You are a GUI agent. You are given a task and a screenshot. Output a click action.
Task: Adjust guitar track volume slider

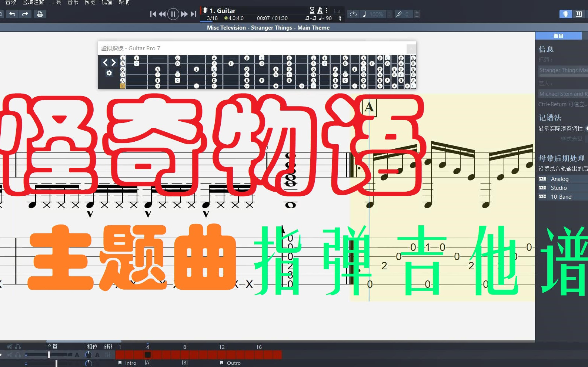[x=49, y=355]
